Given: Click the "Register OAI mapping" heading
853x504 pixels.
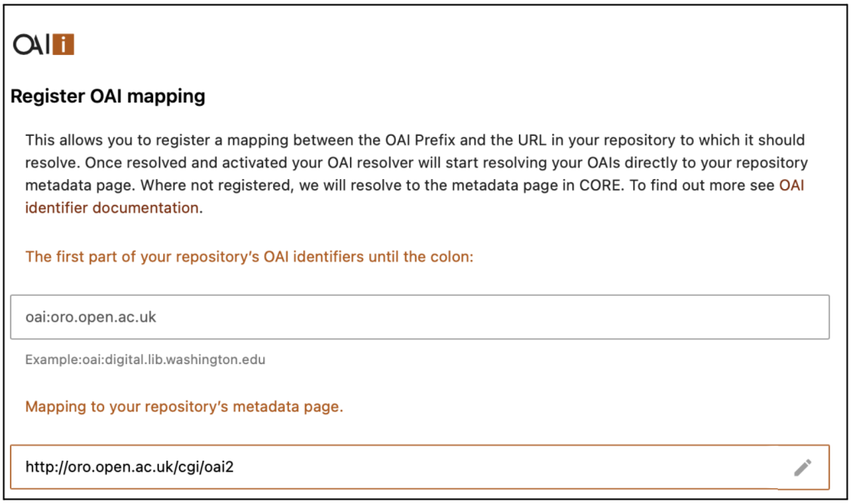Looking at the screenshot, I should [107, 96].
